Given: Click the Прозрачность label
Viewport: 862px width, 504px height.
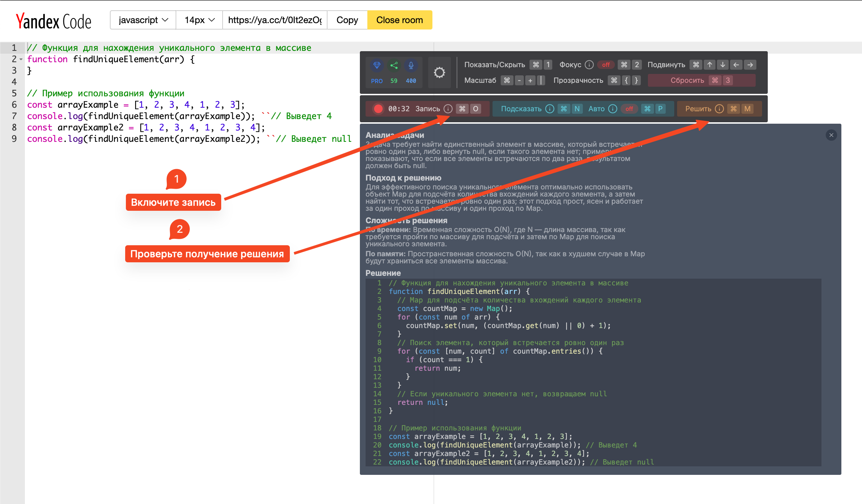Looking at the screenshot, I should click(x=578, y=80).
